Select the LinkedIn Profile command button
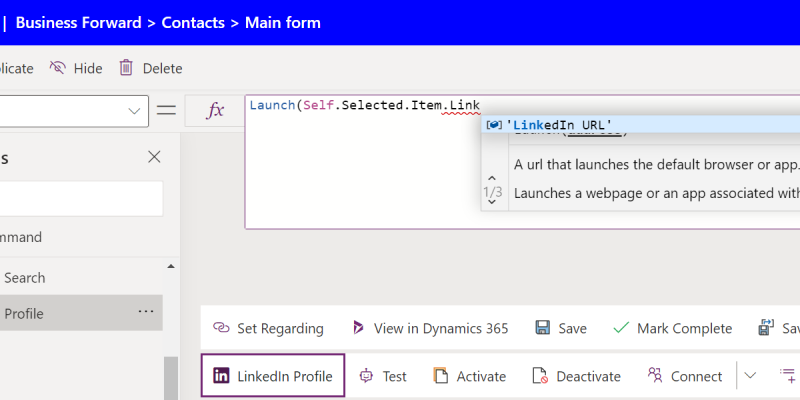The height and width of the screenshot is (400, 800). [273, 376]
